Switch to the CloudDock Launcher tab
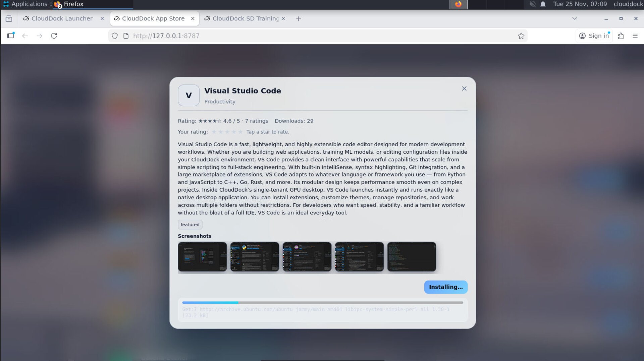Viewport: 644px width, 361px height. (x=62, y=18)
